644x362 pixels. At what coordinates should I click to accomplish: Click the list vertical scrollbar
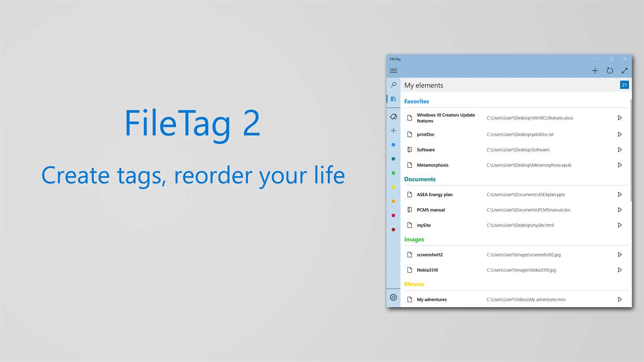(631, 150)
